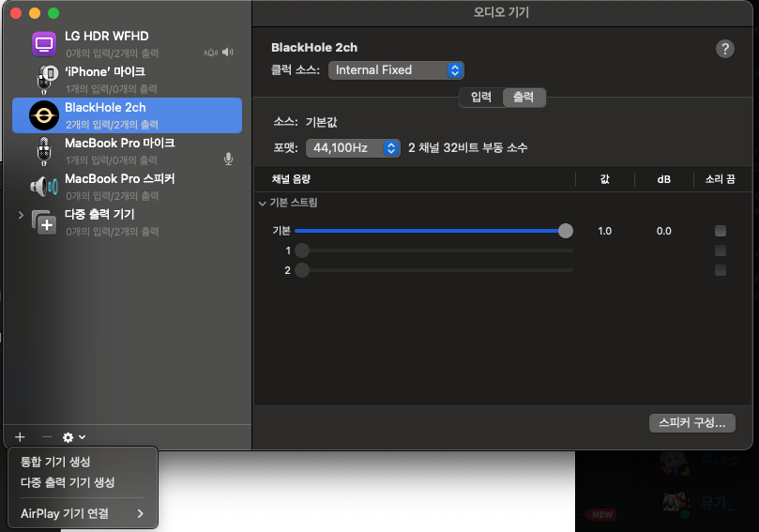Image resolution: width=759 pixels, height=532 pixels.
Task: Adjust the 기본 volume slider knob
Action: coord(566,231)
